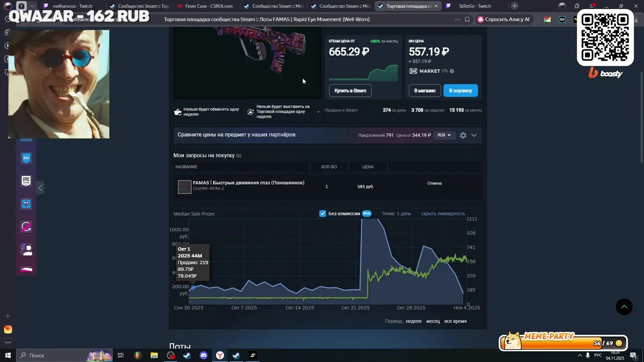Click the STEAM ЦЕНА ОТ price 665.29 ₽

[x=349, y=52]
